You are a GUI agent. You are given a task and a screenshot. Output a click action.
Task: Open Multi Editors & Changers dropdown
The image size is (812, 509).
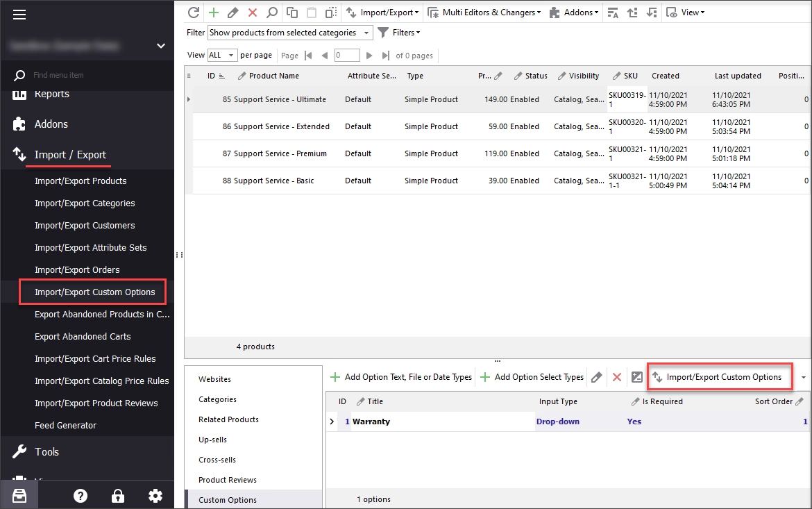[484, 12]
